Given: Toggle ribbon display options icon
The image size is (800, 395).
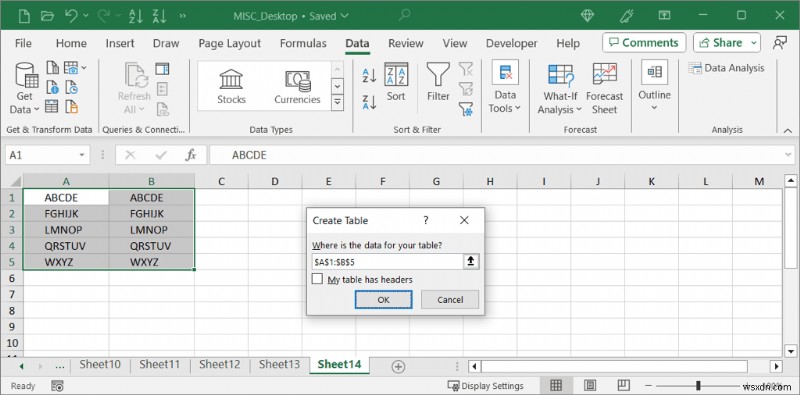Looking at the screenshot, I should (664, 16).
